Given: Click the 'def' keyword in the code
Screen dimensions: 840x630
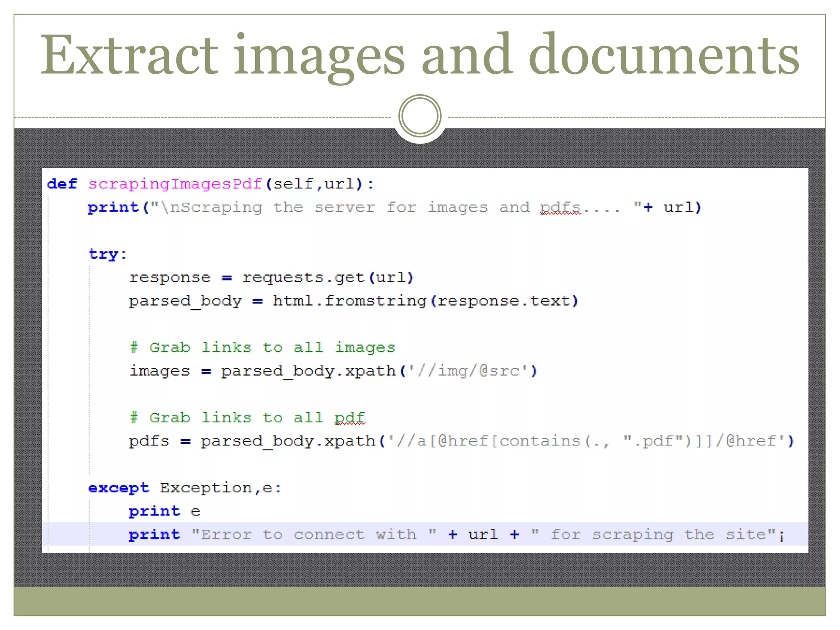Looking at the screenshot, I should pos(62,184).
